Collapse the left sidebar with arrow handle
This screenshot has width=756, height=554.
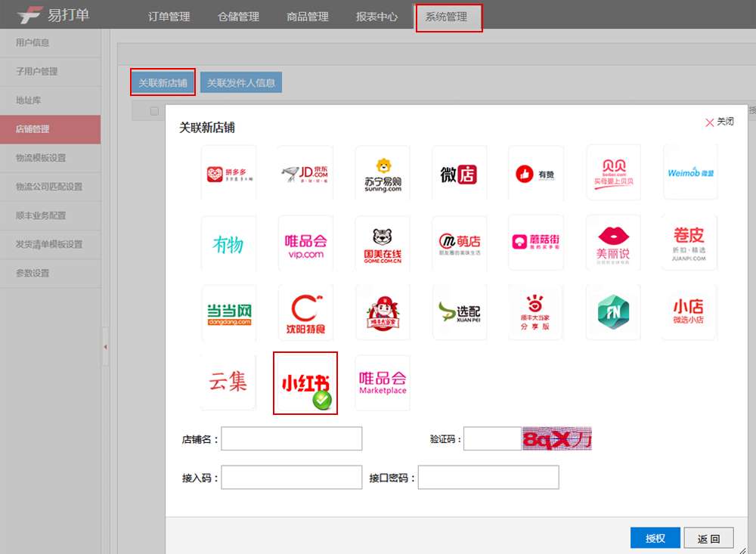(x=105, y=347)
